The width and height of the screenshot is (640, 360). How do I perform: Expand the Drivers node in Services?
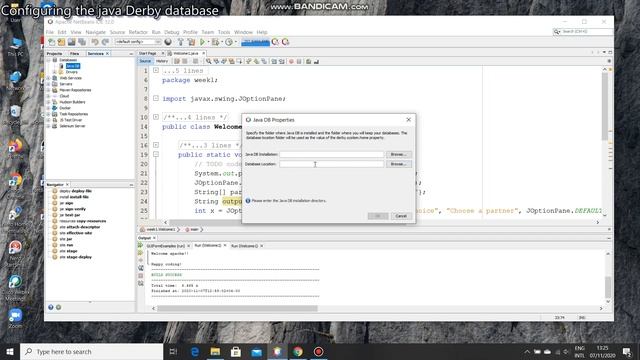pyautogui.click(x=54, y=72)
